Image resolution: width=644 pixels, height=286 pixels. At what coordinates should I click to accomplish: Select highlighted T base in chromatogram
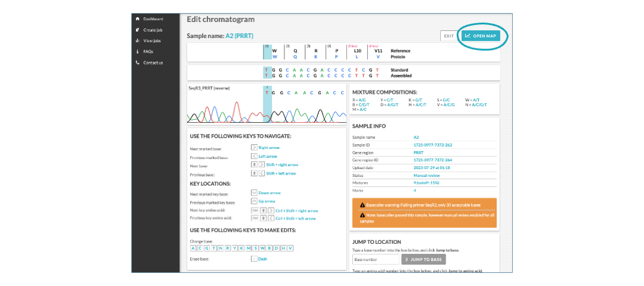267,93
